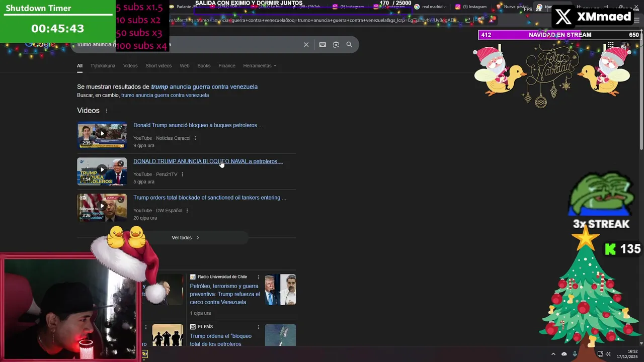The height and width of the screenshot is (362, 644).
Task: Click the Radio Universidad de Chile favicon
Action: click(193, 277)
